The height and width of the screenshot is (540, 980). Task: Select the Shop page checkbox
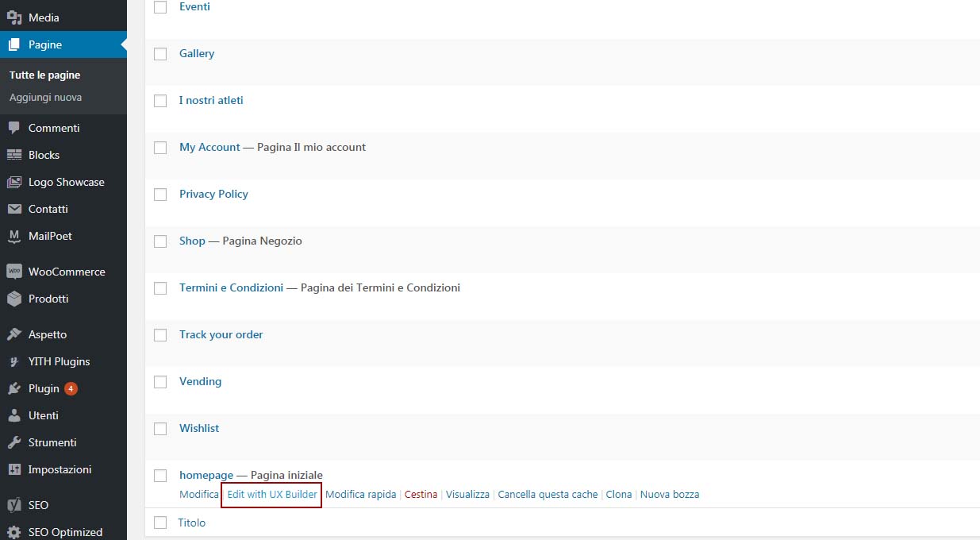pyautogui.click(x=160, y=241)
